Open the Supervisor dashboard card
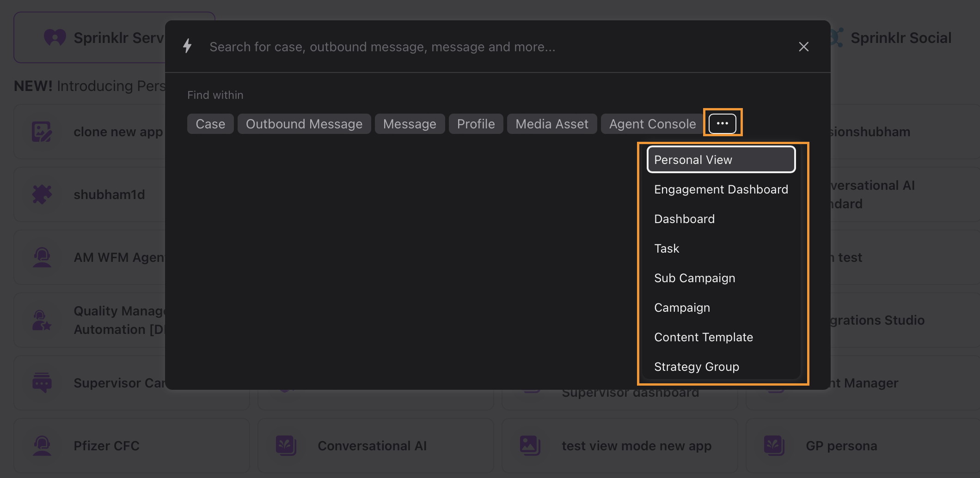This screenshot has height=478, width=980. tap(620, 400)
